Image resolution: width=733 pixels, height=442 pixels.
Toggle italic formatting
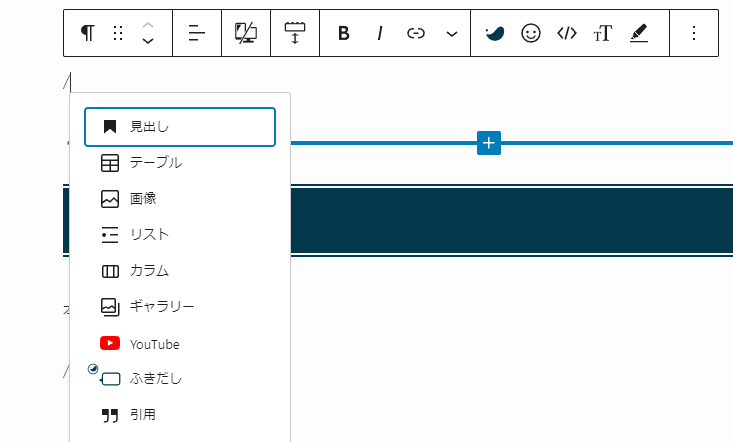point(380,33)
